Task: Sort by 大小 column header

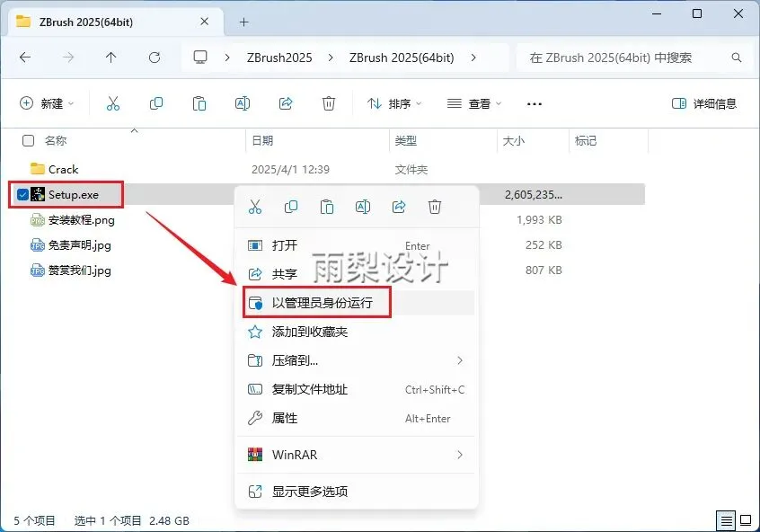Action: click(514, 140)
